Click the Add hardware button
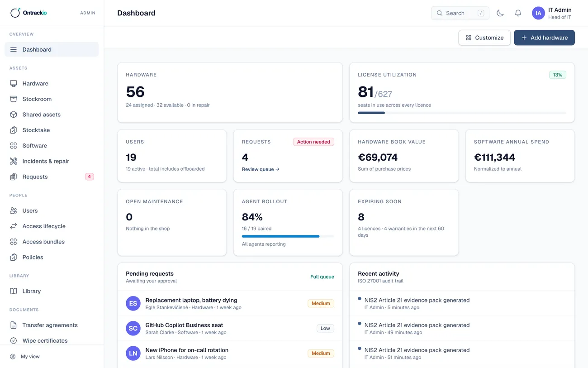The width and height of the screenshot is (588, 368). (544, 38)
